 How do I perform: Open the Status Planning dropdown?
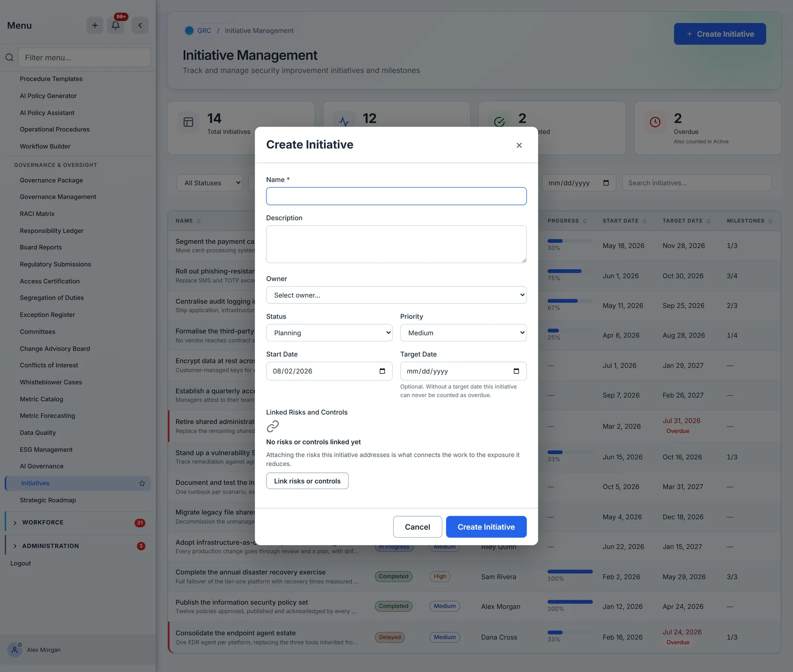(329, 333)
